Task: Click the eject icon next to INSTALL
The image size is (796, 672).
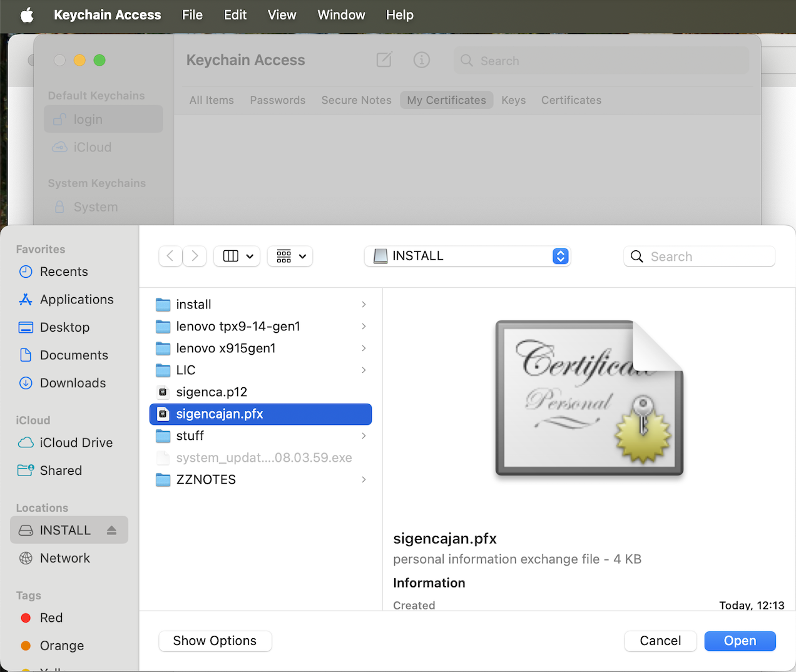Action: coord(111,530)
